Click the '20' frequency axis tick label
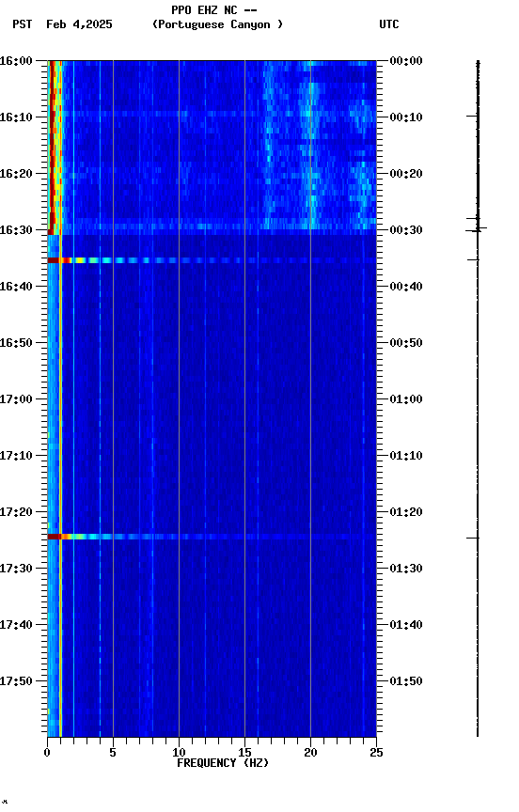The image size is (519, 812). pyautogui.click(x=310, y=753)
